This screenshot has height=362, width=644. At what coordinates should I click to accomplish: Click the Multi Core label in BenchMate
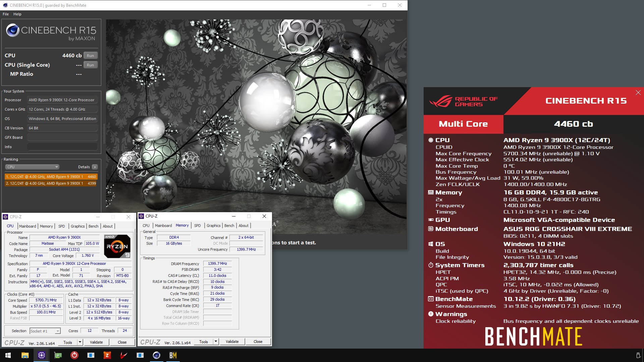(463, 124)
